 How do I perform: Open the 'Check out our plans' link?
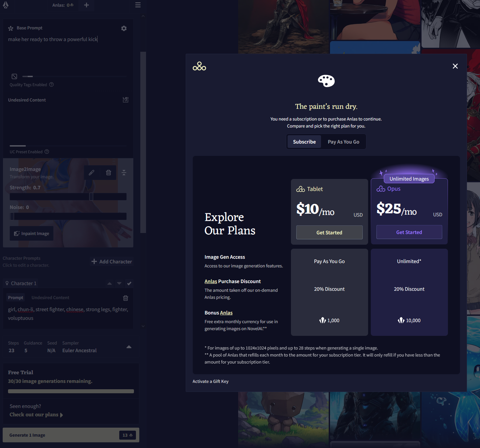(x=36, y=415)
